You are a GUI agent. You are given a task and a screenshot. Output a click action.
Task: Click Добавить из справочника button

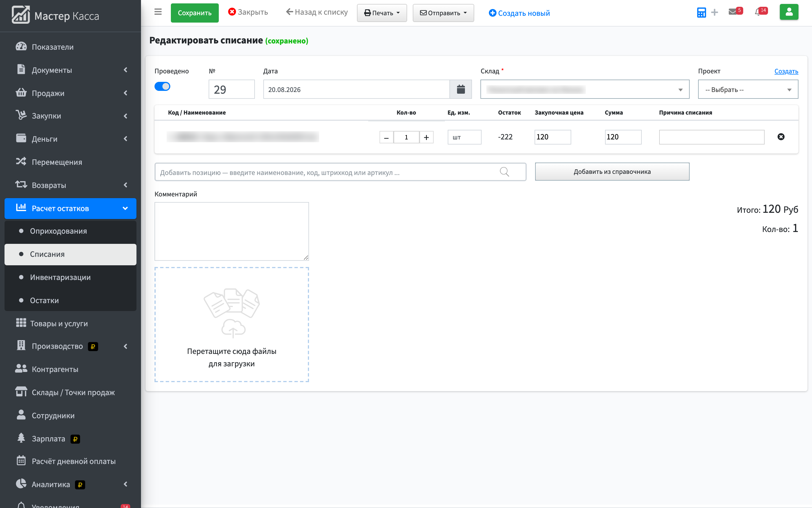coord(612,171)
